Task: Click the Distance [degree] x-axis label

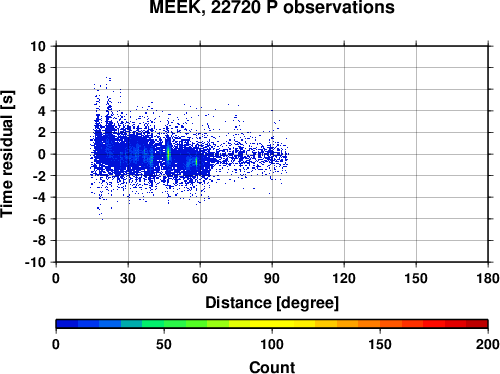Action: [272, 303]
